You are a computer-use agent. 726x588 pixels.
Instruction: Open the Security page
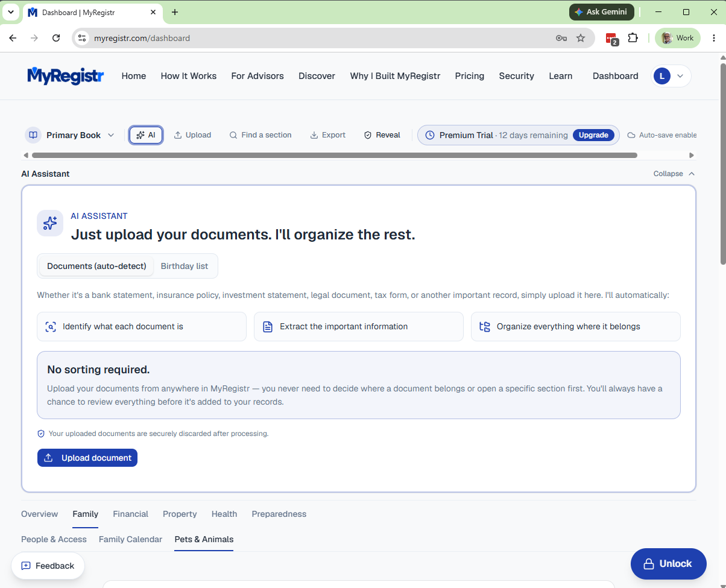(517, 76)
